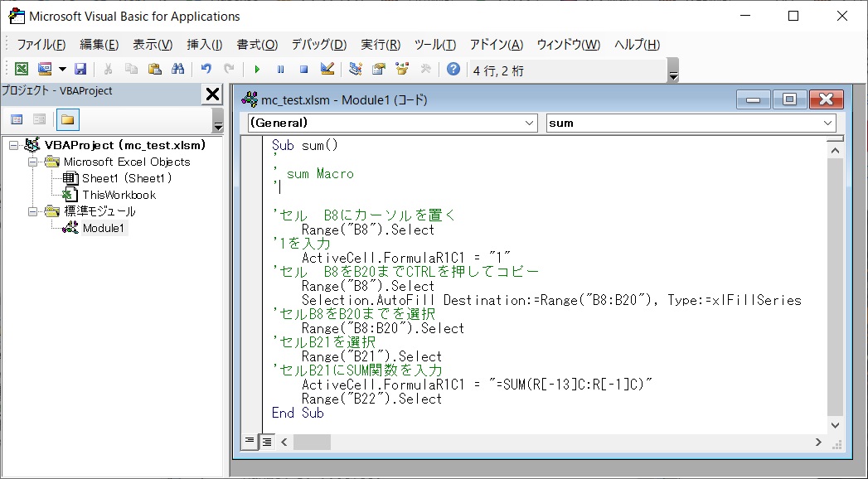
Task: Toggle Design Mode icon
Action: [327, 69]
